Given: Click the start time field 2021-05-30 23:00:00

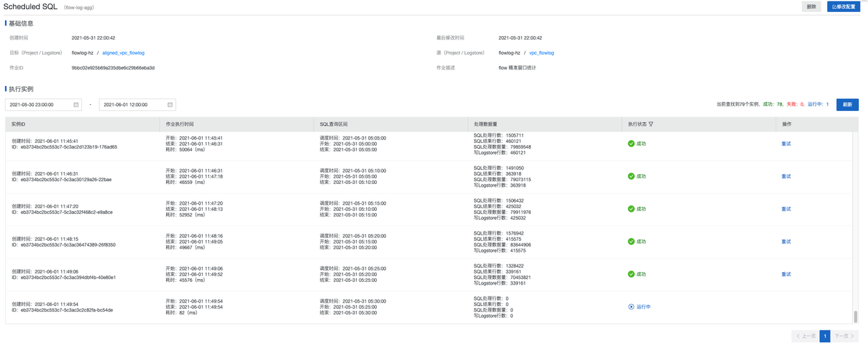Looking at the screenshot, I should click(x=43, y=105).
